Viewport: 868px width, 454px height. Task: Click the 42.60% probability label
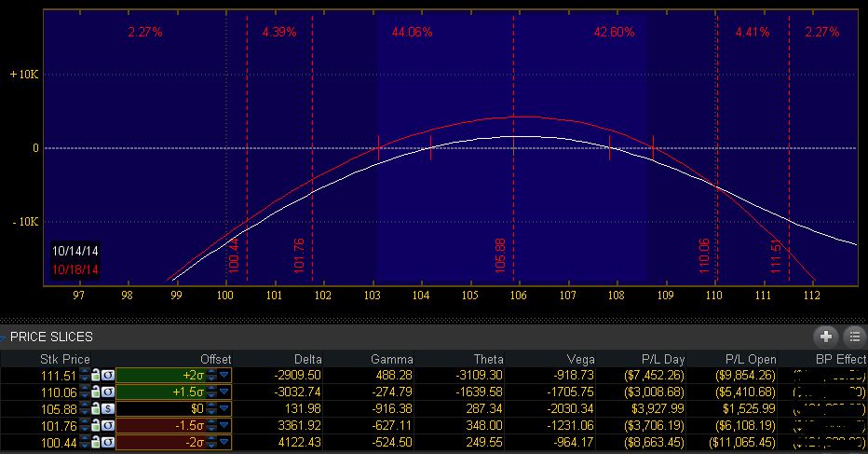coord(614,32)
